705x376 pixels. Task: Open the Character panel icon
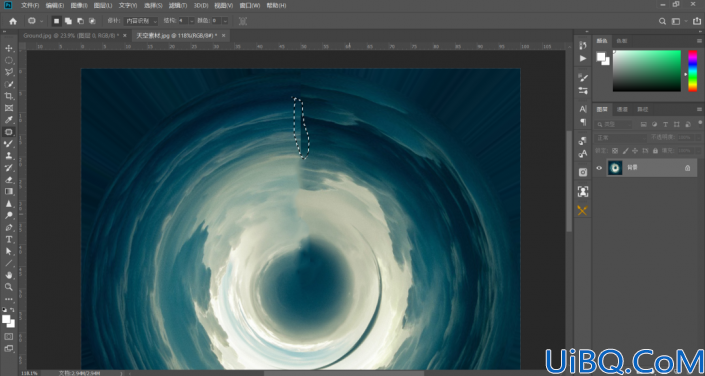click(x=583, y=109)
